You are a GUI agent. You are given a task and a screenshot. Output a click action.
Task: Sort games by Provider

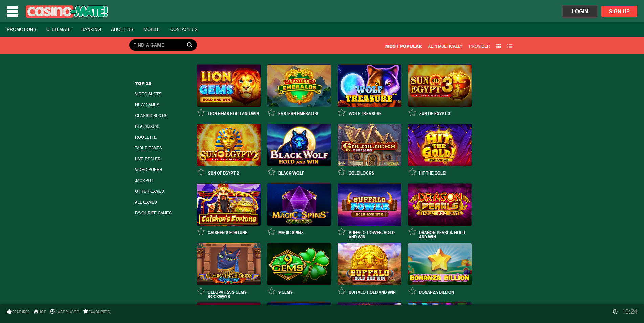479,46
